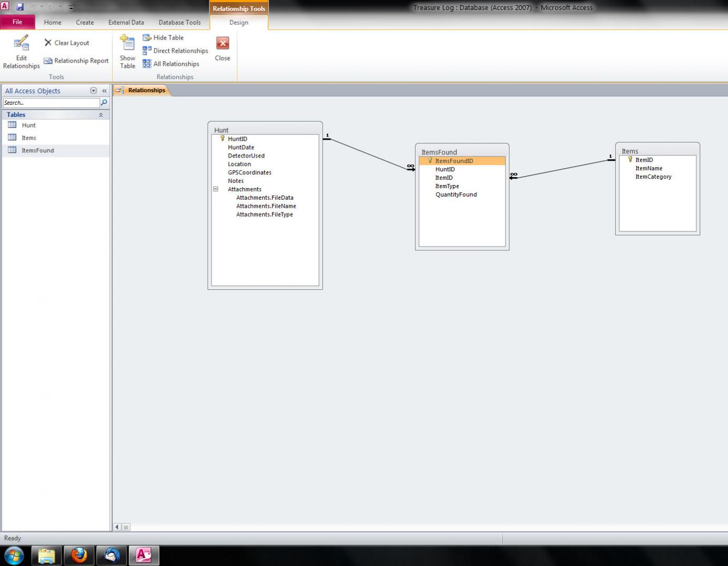Viewport: 728px width, 566px height.
Task: Select the Relationships document tab
Action: click(141, 90)
